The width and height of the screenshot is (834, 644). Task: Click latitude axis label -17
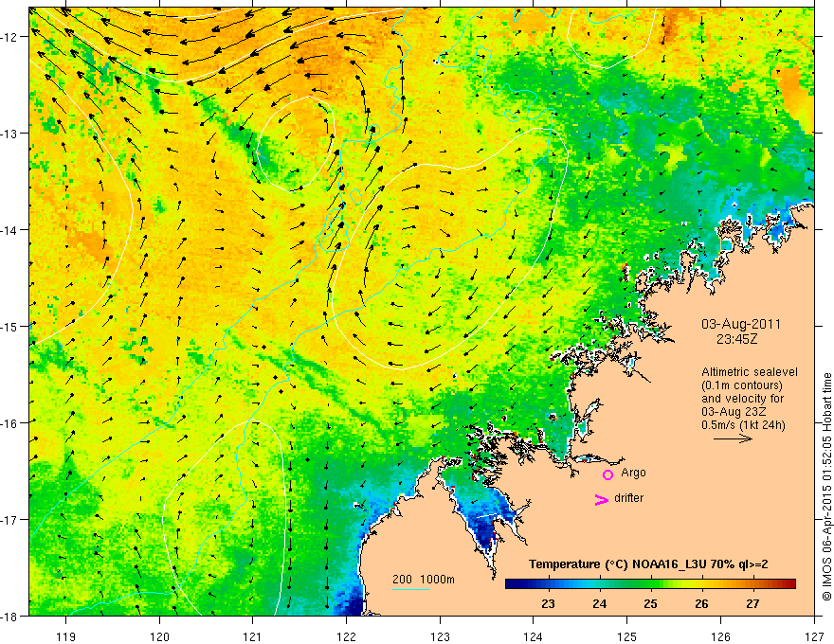point(10,519)
